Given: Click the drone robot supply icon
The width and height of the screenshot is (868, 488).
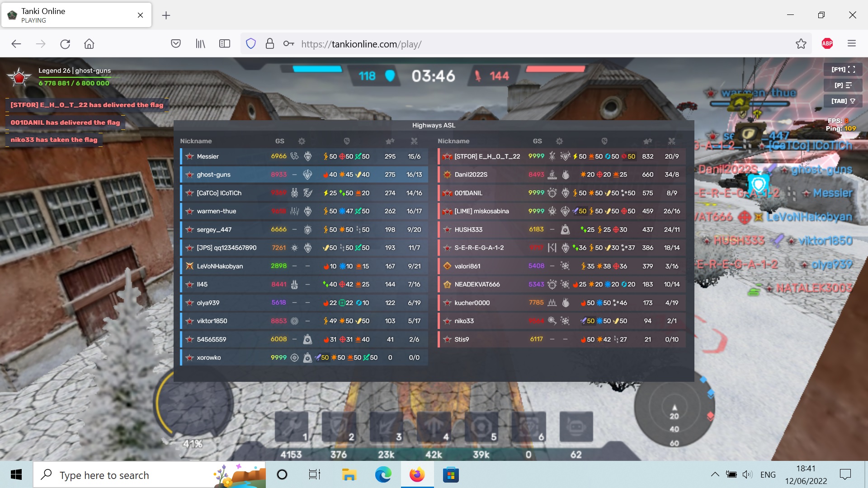Looking at the screenshot, I should [576, 427].
